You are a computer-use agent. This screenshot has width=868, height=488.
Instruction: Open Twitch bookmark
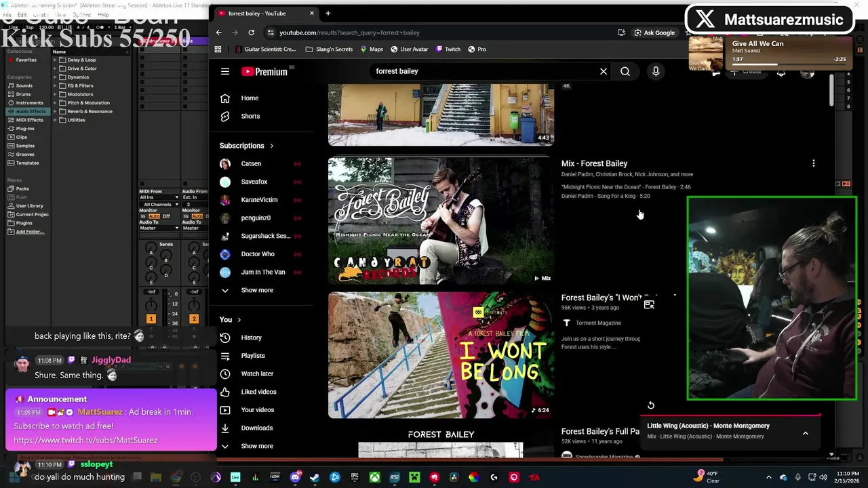pyautogui.click(x=448, y=49)
